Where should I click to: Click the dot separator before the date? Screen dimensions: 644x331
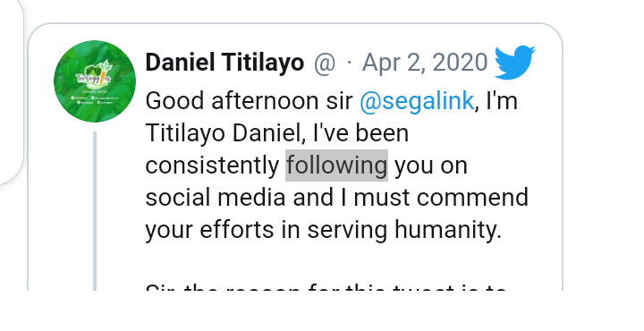(x=349, y=64)
